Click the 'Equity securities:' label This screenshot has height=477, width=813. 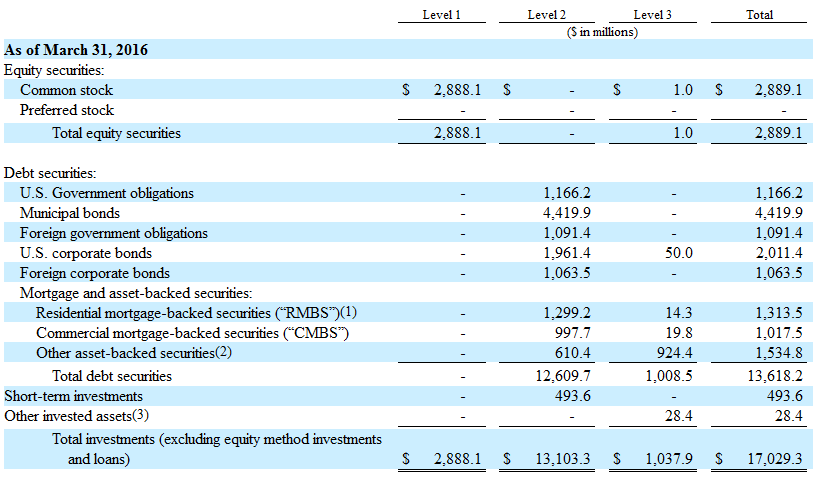54,70
